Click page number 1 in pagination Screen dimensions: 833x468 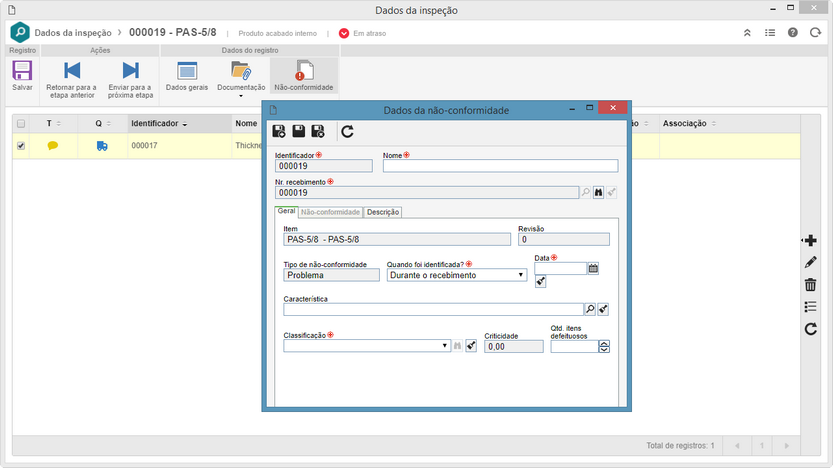[762, 446]
